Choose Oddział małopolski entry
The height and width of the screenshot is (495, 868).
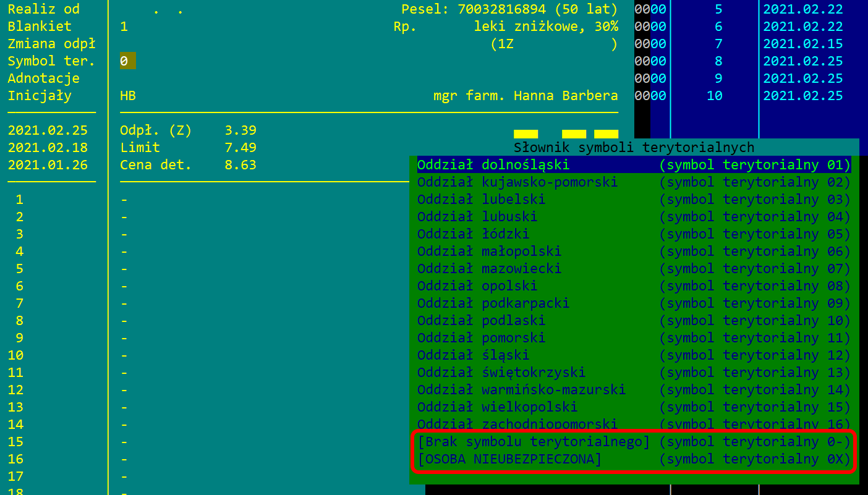click(634, 252)
